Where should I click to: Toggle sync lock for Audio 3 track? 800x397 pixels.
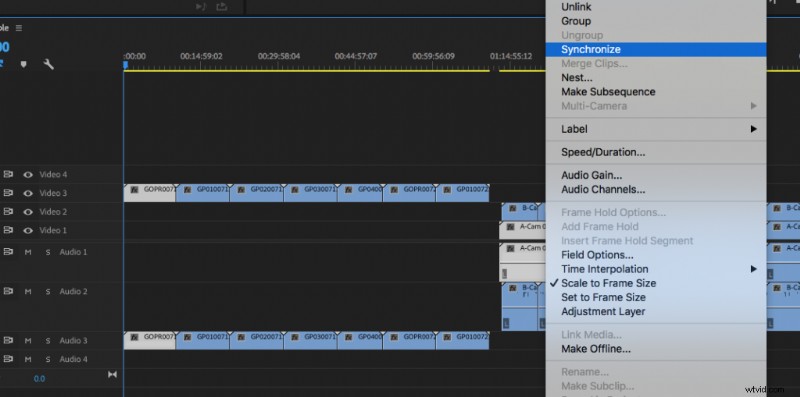(8, 340)
